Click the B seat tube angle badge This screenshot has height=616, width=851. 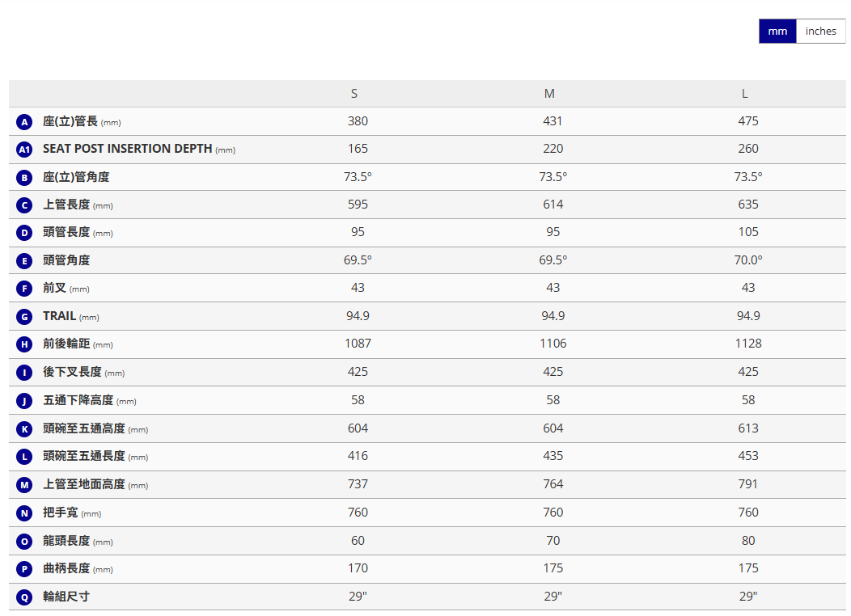click(x=24, y=178)
